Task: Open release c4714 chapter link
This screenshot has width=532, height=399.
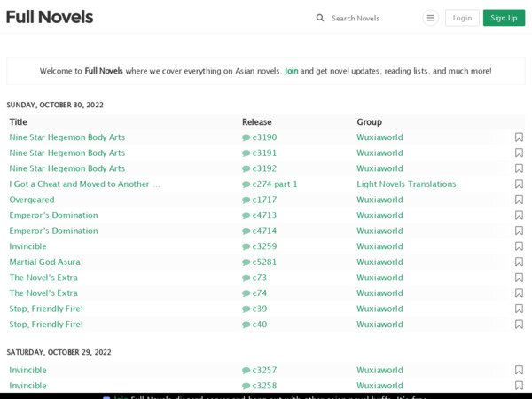Action: coord(264,231)
